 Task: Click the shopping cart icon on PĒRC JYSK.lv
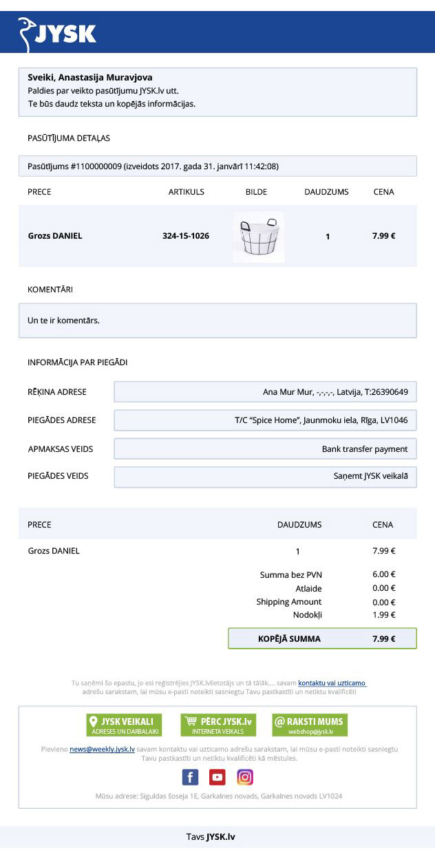click(190, 721)
